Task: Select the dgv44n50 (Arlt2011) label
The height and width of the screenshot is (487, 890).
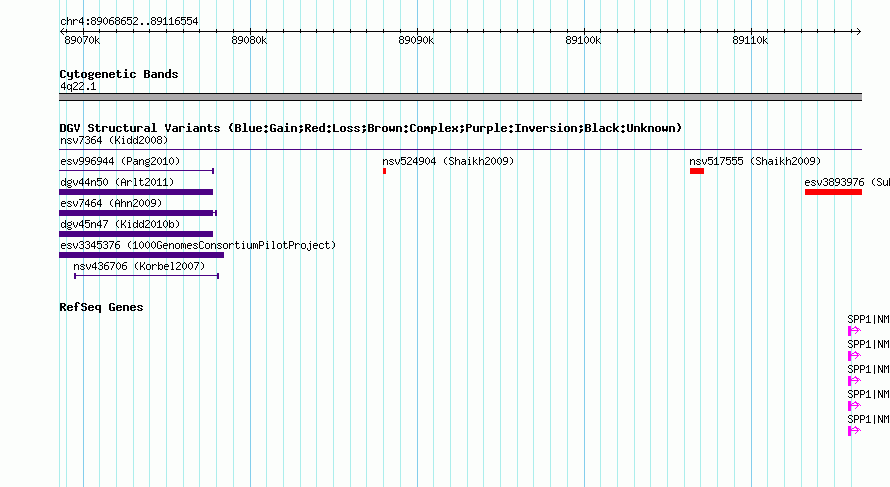Action: click(x=117, y=182)
